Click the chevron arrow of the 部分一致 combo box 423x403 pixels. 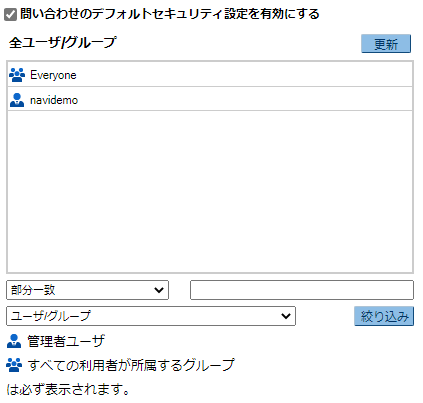point(159,290)
